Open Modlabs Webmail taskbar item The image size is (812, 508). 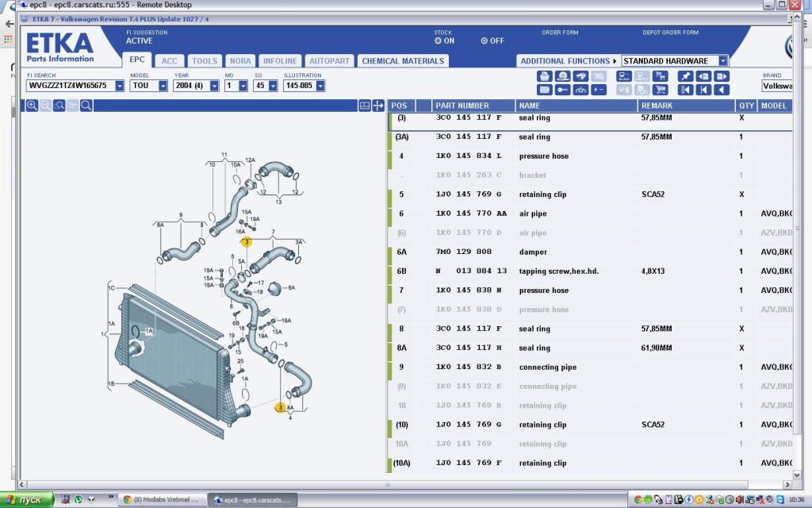pyautogui.click(x=163, y=500)
